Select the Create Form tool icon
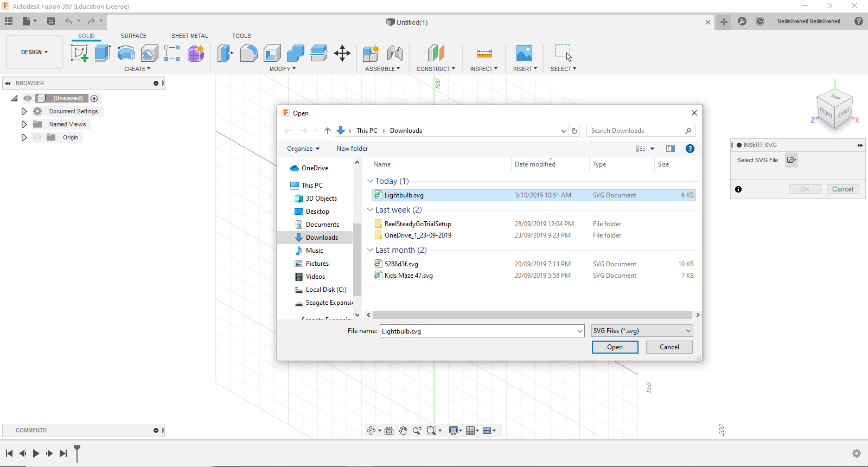This screenshot has width=868, height=467. [196, 53]
